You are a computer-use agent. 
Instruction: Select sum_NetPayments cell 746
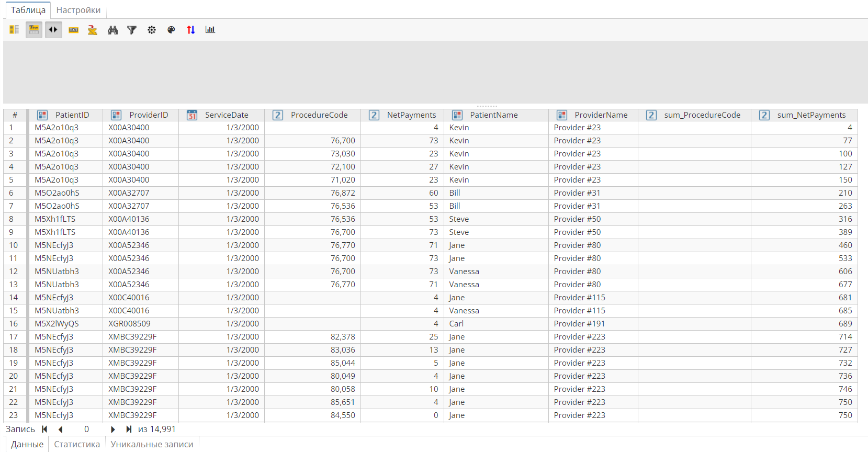[x=805, y=389]
